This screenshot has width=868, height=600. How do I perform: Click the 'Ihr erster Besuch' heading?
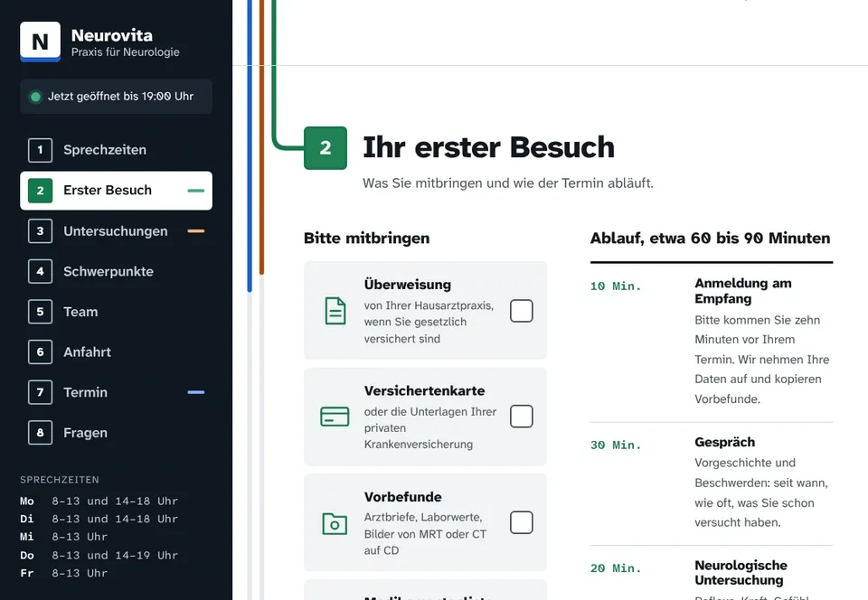click(x=488, y=147)
